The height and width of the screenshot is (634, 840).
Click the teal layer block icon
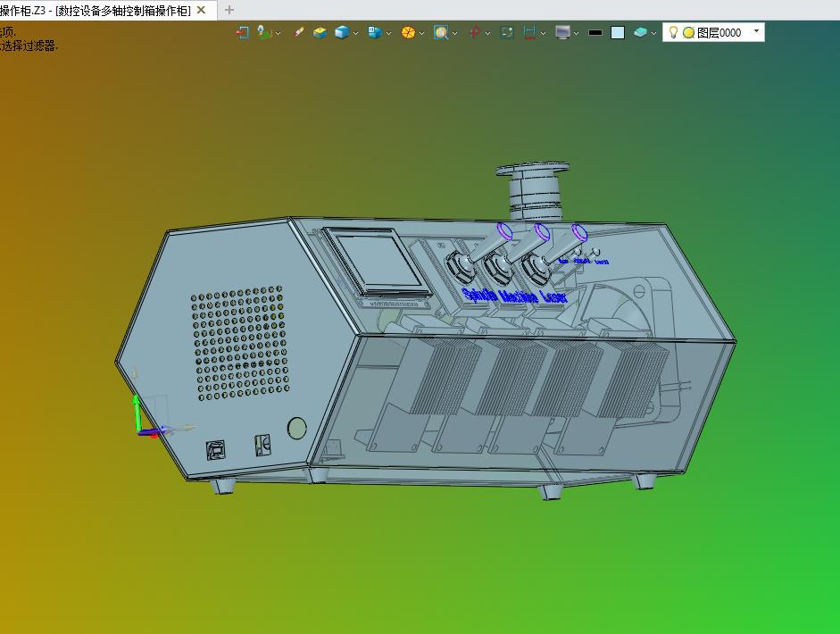(640, 33)
